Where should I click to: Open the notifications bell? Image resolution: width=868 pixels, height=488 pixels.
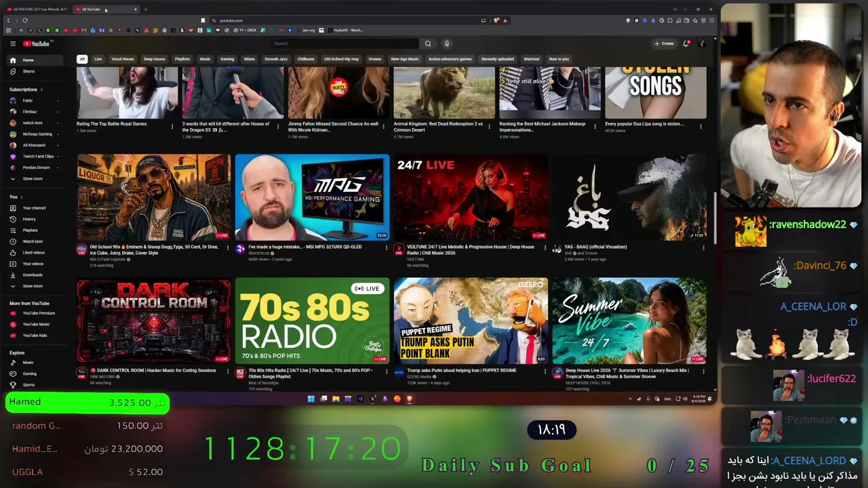click(x=686, y=43)
